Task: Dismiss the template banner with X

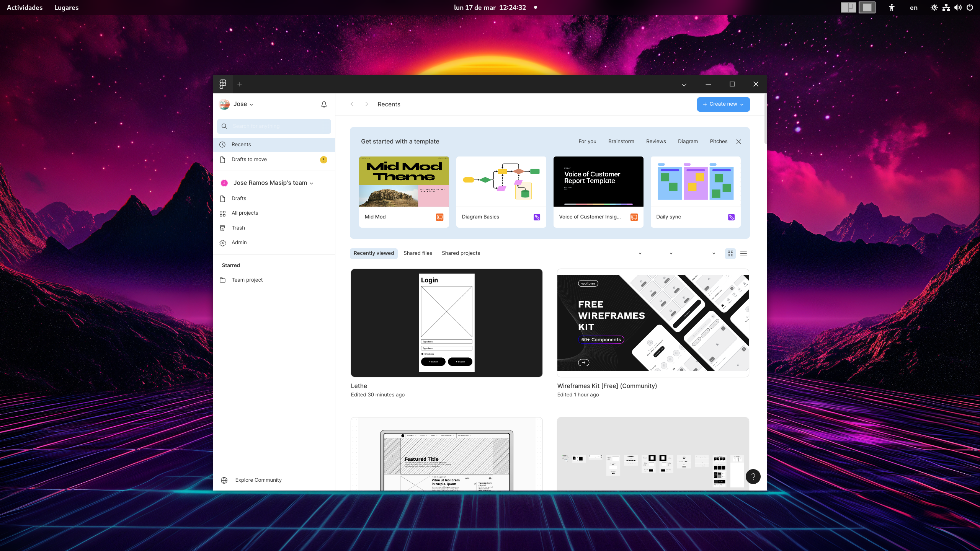Action: pyautogui.click(x=738, y=142)
